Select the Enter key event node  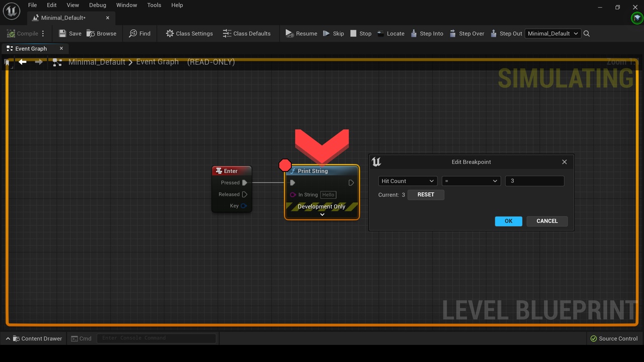pyautogui.click(x=231, y=171)
